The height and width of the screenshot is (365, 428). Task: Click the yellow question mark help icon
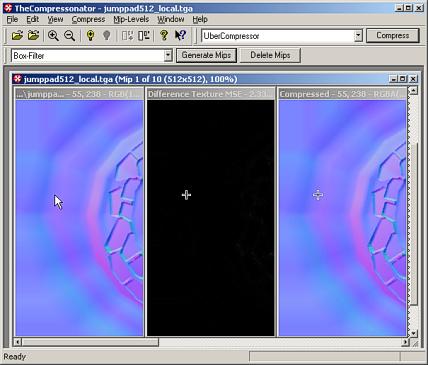point(163,35)
